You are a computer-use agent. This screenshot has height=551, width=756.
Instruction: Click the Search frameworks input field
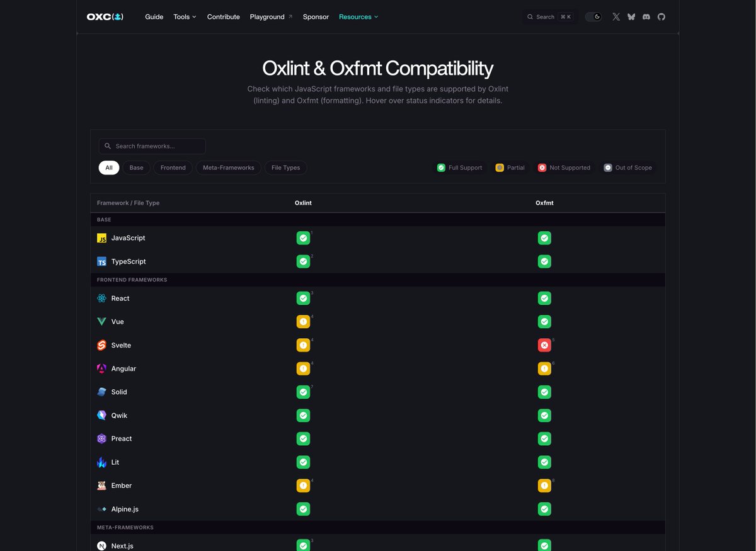tap(152, 146)
